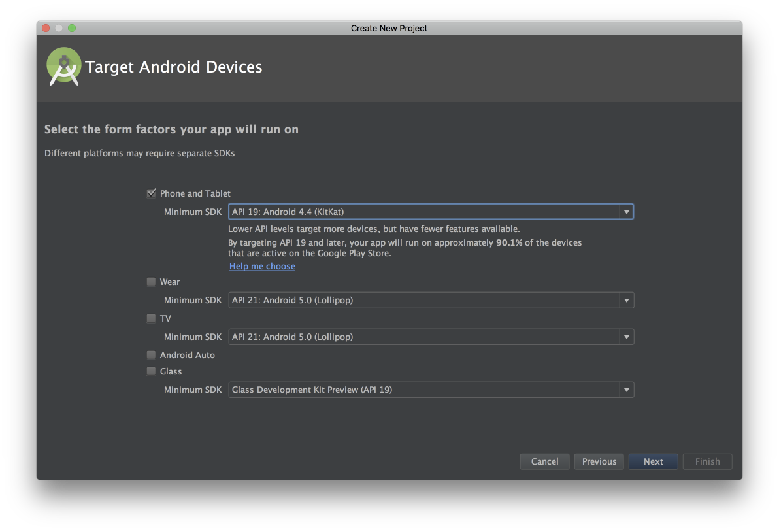Open Wear Minimum SDK dropdown arrow
The width and height of the screenshot is (779, 532).
click(627, 301)
